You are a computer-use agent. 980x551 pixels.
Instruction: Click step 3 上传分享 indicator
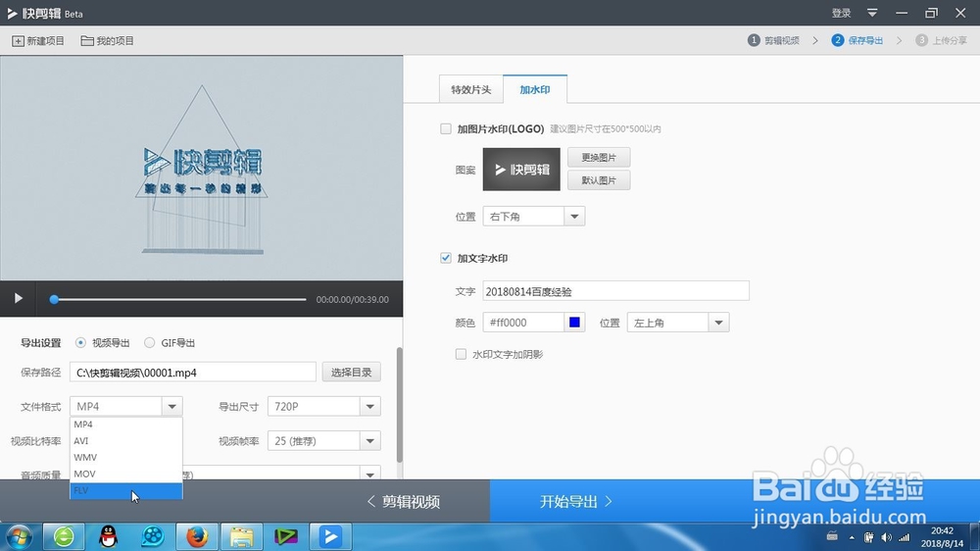(x=941, y=40)
